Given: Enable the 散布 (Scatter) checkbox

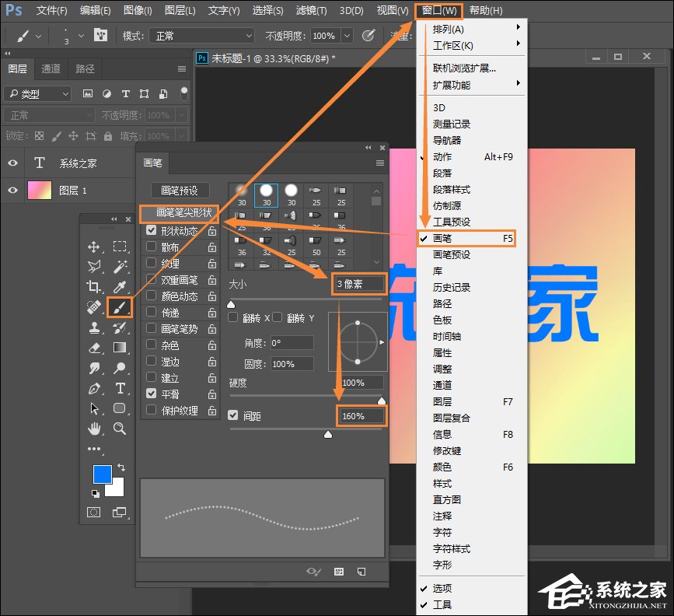Looking at the screenshot, I should point(151,247).
